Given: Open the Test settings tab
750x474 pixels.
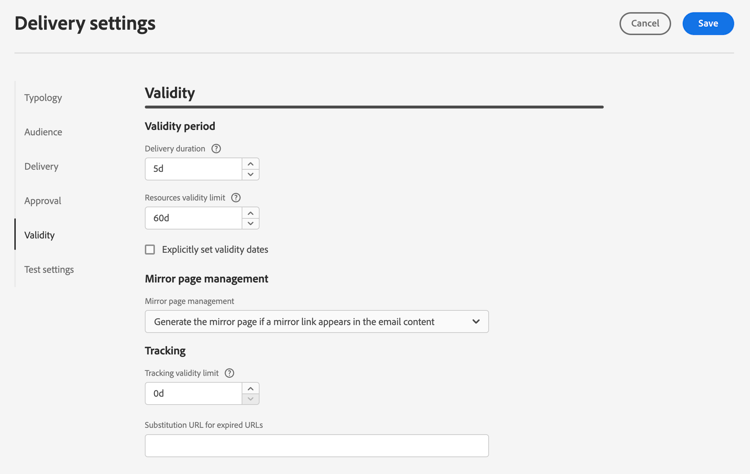Looking at the screenshot, I should pyautogui.click(x=49, y=270).
